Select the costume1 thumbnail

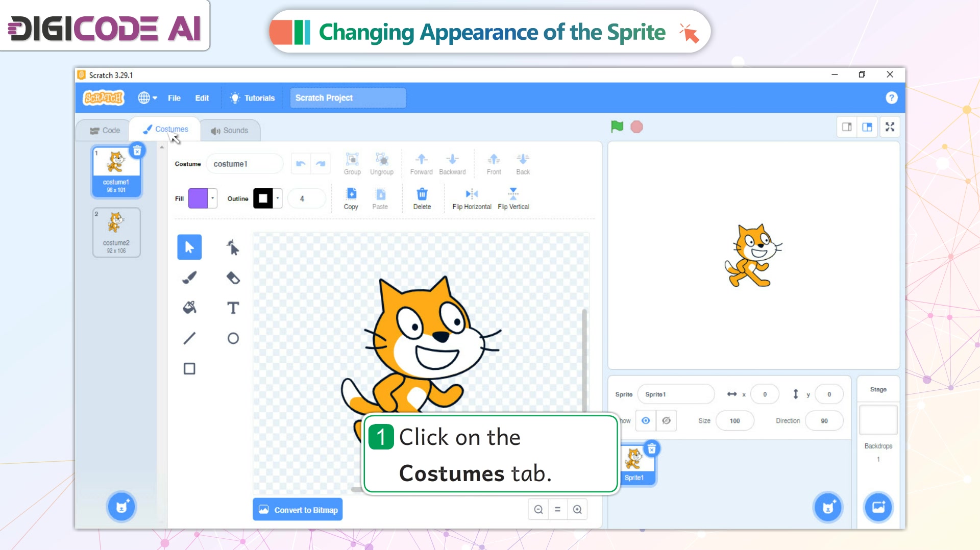tap(116, 171)
